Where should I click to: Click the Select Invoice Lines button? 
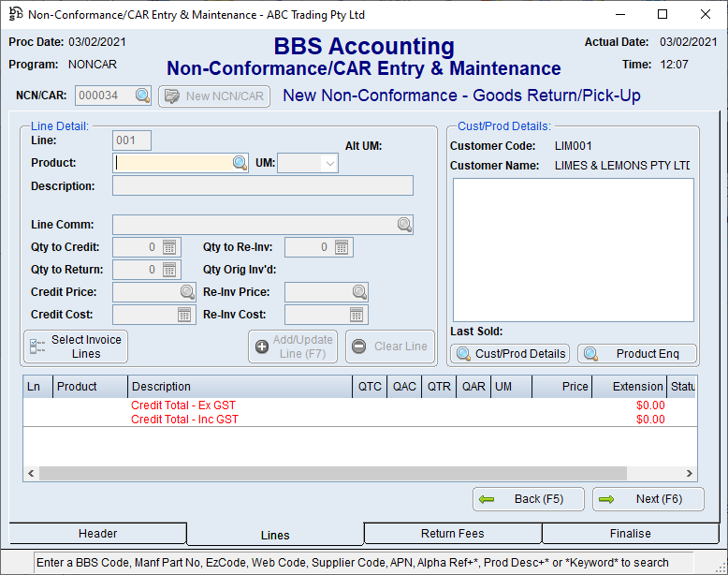pos(76,346)
